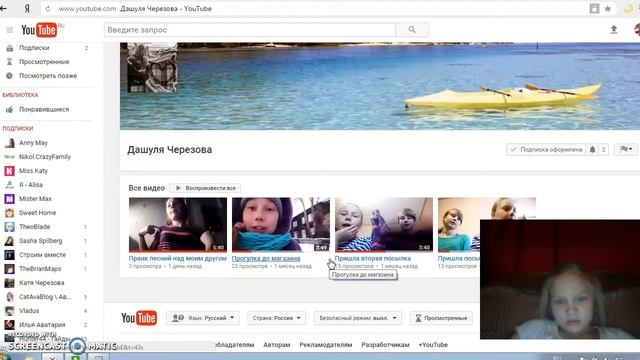Click the Строим вместе channel icon
Screen dimensions: 640x360
tap(9, 255)
